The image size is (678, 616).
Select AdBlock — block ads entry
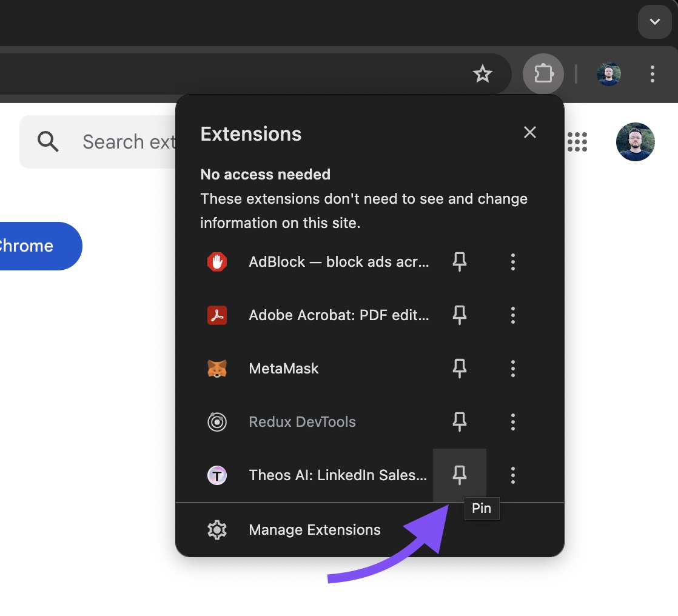pos(339,262)
